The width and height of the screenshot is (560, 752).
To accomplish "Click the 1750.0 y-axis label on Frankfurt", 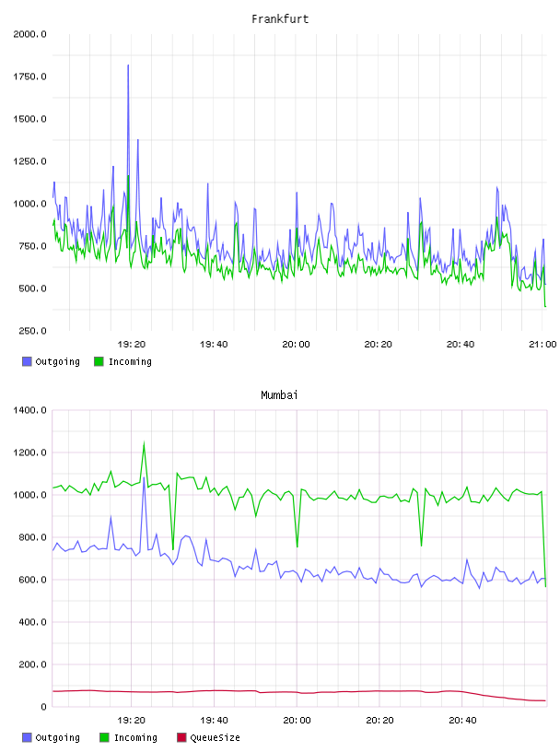I will click(29, 76).
